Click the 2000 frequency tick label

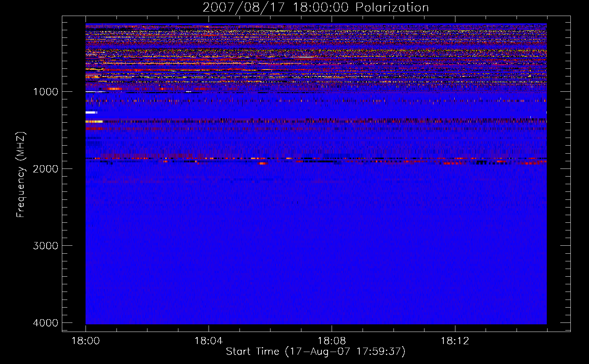(x=46, y=169)
